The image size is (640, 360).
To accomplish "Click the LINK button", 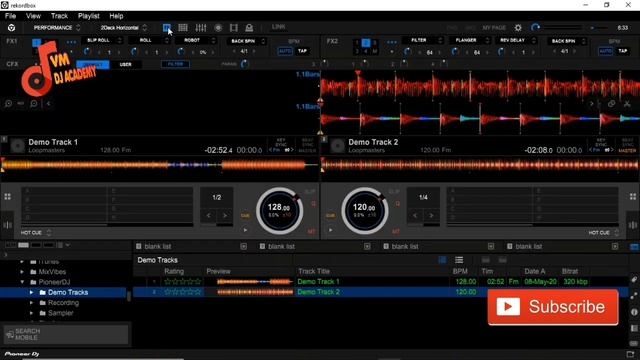I will click(x=279, y=27).
